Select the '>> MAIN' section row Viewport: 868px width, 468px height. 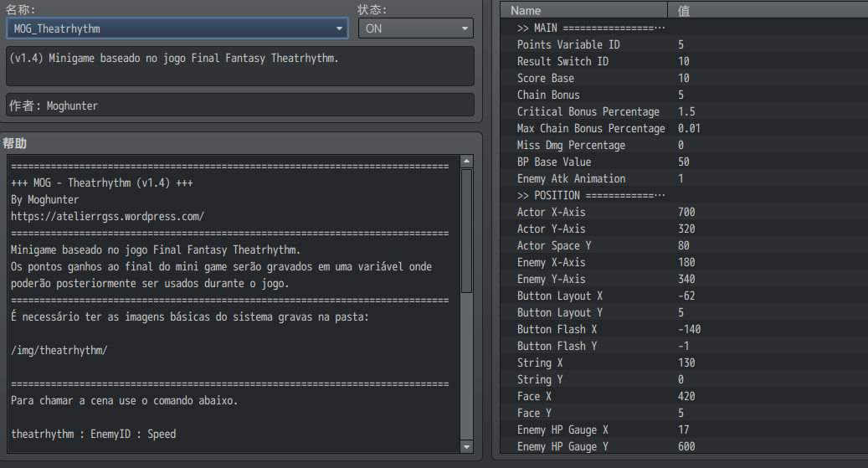coord(684,28)
